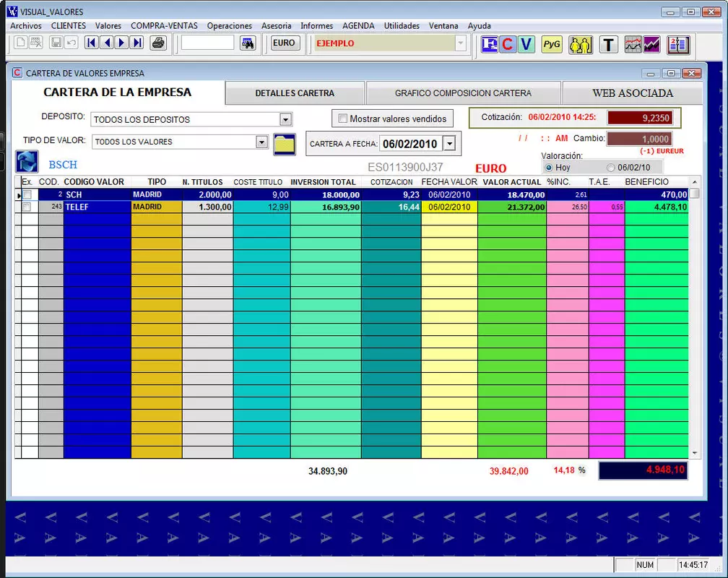The height and width of the screenshot is (578, 728).
Task: Select the 06/02/10 valuation radio button
Action: [610, 168]
